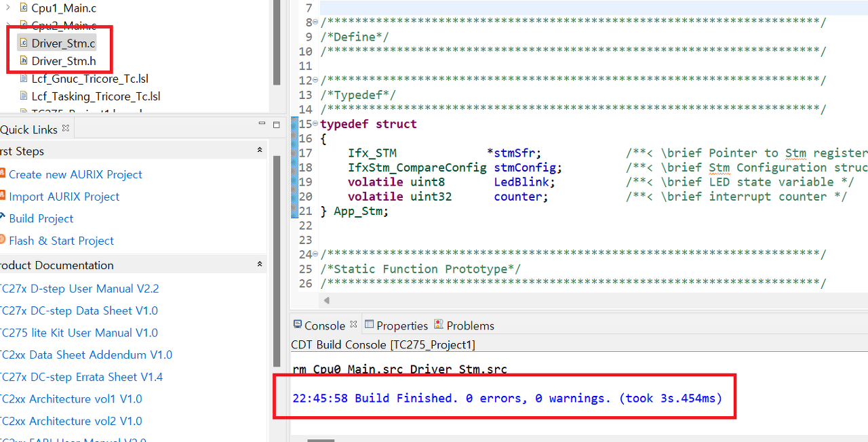The width and height of the screenshot is (868, 442).
Task: Collapse the First Steps section
Action: pos(260,150)
